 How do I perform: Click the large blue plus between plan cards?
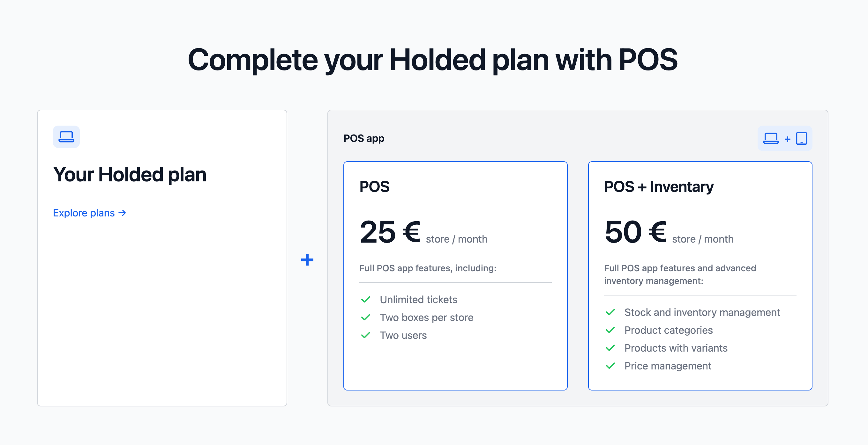pos(307,259)
